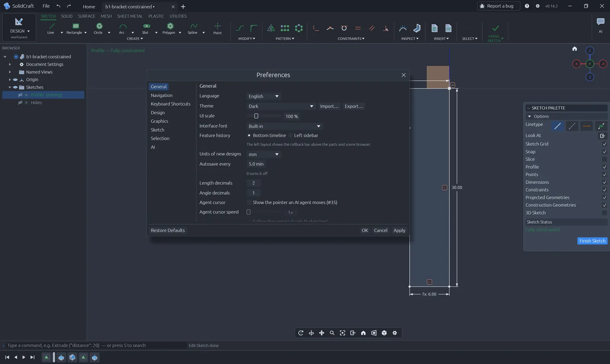
Task: Select the Bottom timeline radio option
Action: [249, 136]
